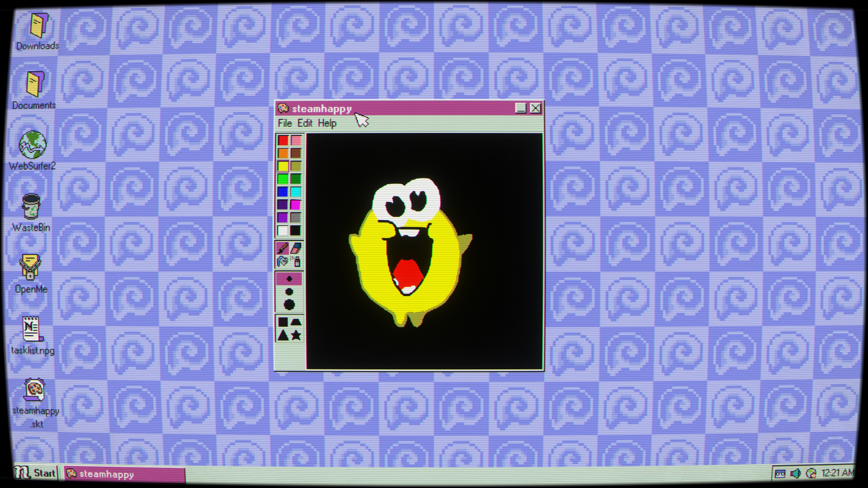Click the yellow character on canvas
This screenshot has height=488, width=868.
point(410,252)
